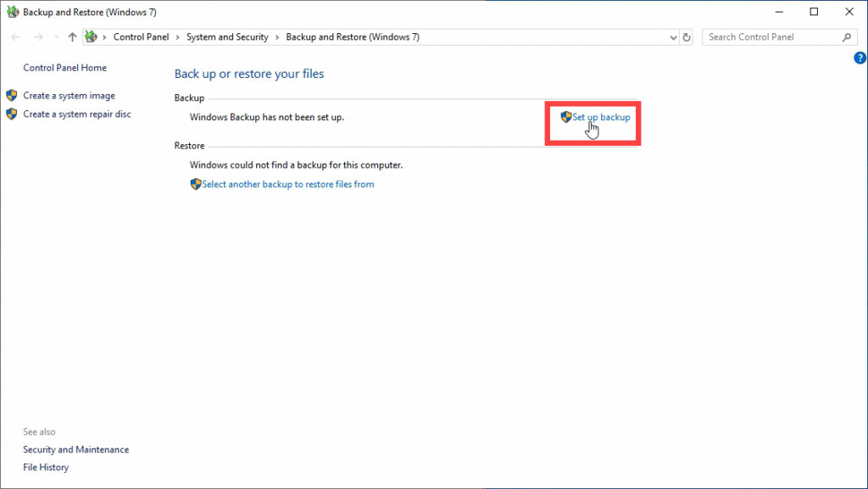The width and height of the screenshot is (868, 489).
Task: Select Control Panel in the breadcrumb
Action: click(142, 37)
